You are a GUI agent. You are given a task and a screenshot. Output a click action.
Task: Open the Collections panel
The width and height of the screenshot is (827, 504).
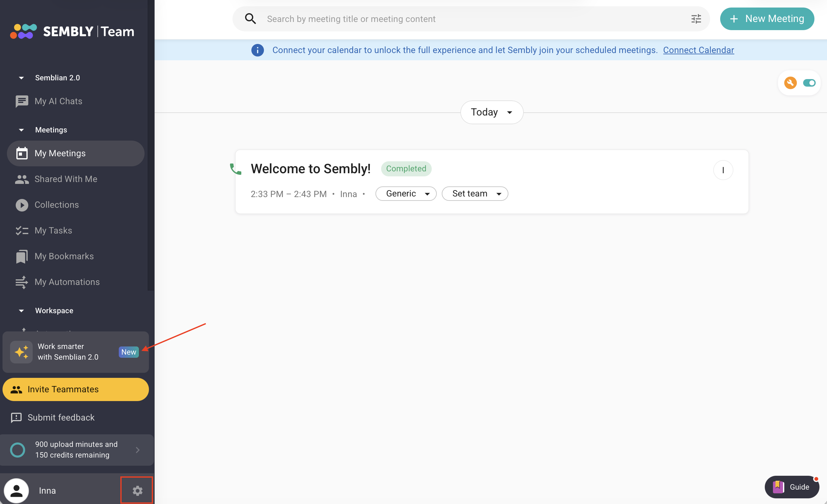56,205
